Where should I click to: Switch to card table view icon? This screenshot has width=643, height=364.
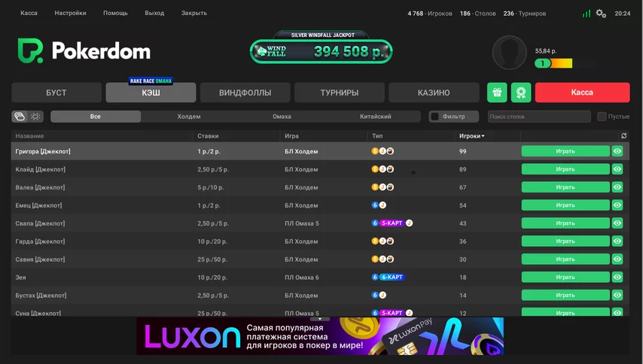point(20,117)
